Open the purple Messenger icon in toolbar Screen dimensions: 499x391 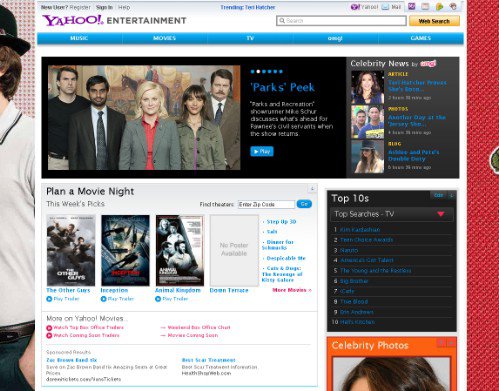(412, 7)
